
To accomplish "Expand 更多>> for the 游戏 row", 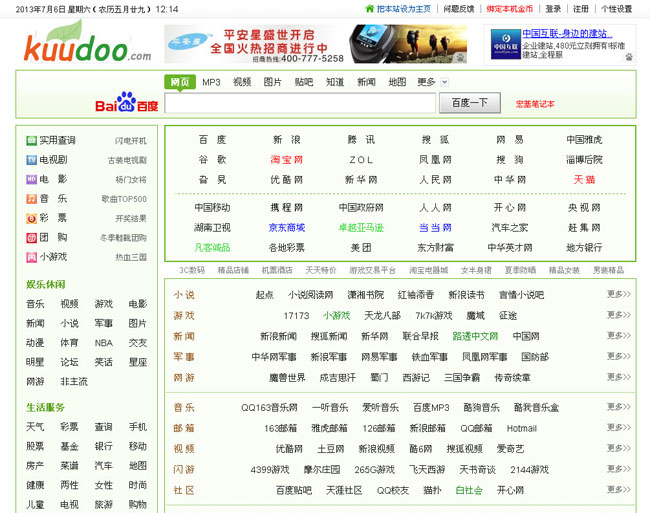I will [x=618, y=315].
